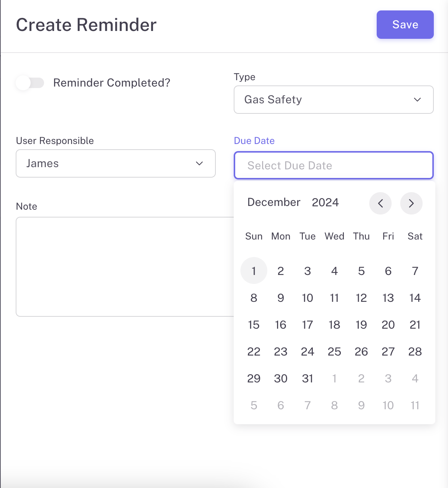Pick December 18 in the calendar

click(x=335, y=325)
